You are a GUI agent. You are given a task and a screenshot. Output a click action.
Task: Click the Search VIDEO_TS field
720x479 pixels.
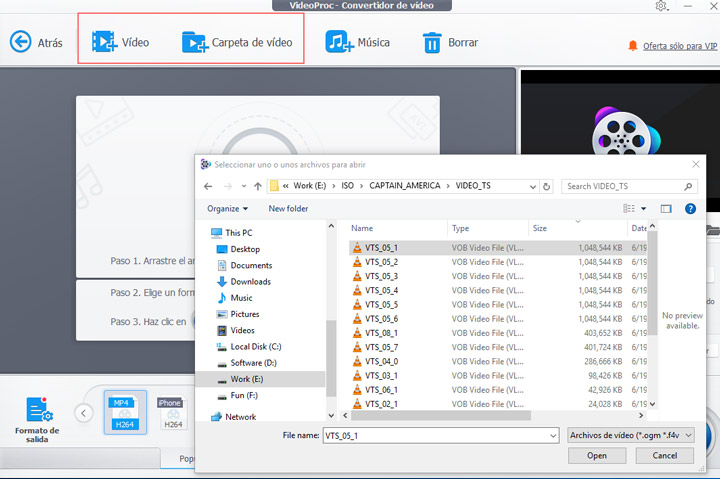point(629,186)
